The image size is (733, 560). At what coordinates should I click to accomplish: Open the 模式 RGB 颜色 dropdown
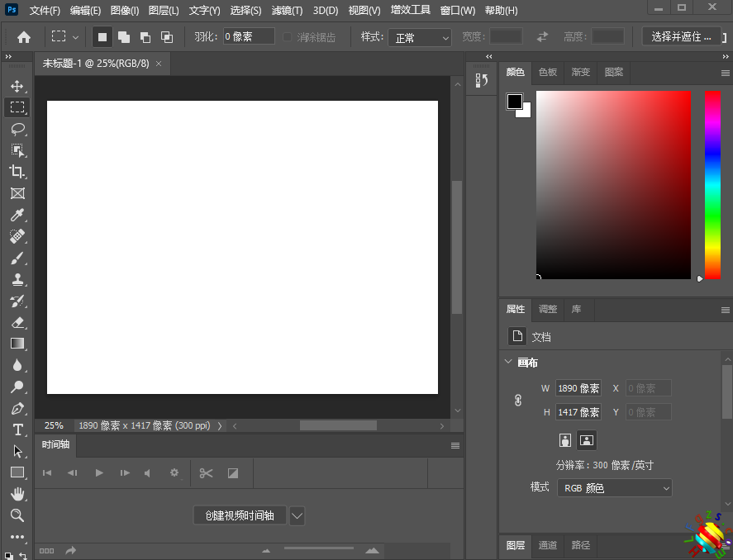click(x=615, y=488)
